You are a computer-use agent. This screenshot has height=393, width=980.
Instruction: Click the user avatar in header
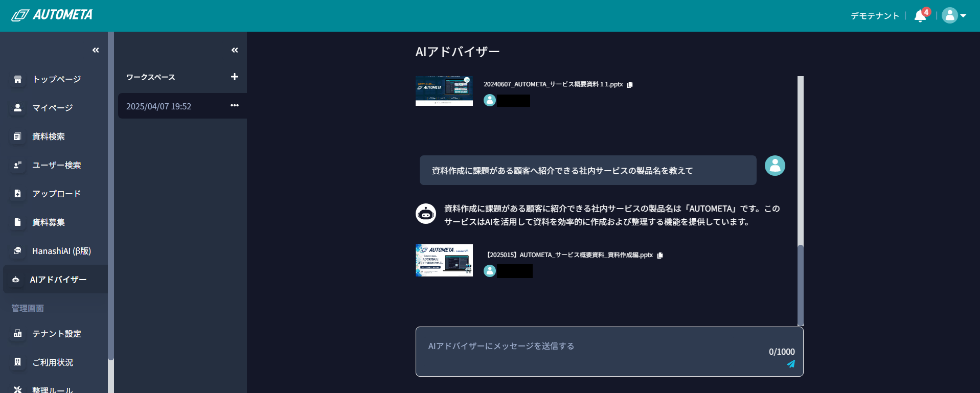950,15
